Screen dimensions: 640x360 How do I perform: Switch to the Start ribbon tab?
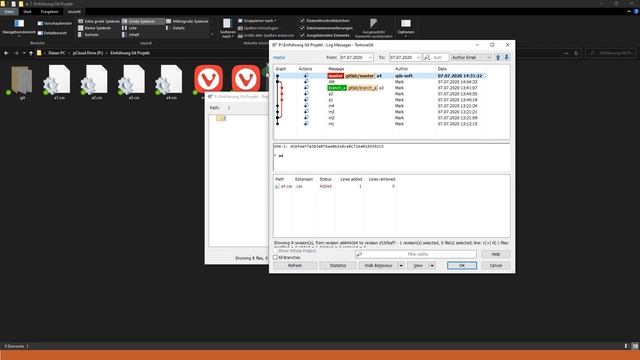pyautogui.click(x=27, y=11)
